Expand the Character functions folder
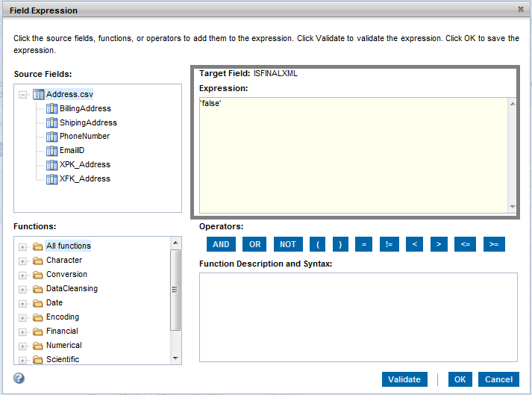The width and height of the screenshot is (532, 395). pyautogui.click(x=22, y=261)
